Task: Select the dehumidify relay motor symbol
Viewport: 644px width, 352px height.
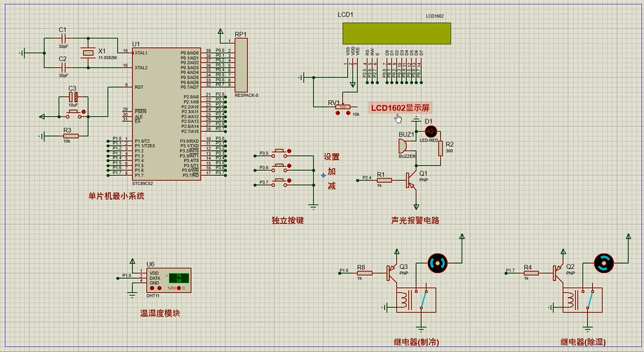Action: 603,263
